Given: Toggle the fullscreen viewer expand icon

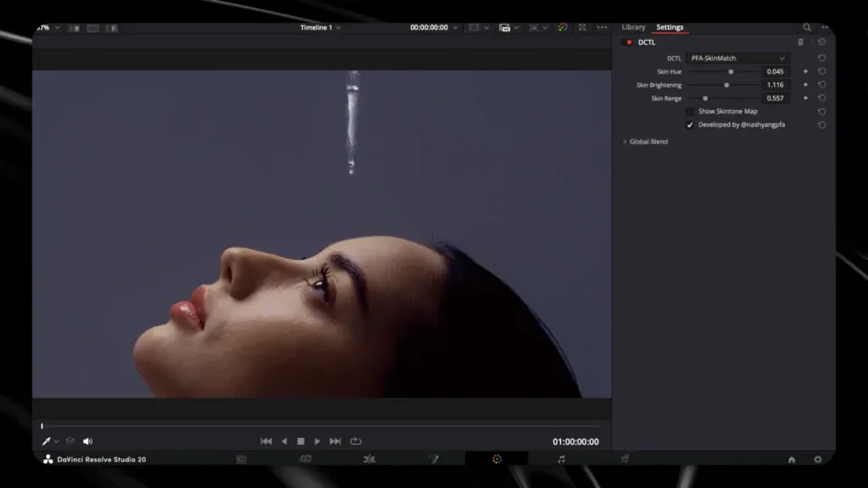Looking at the screenshot, I should [x=582, y=28].
